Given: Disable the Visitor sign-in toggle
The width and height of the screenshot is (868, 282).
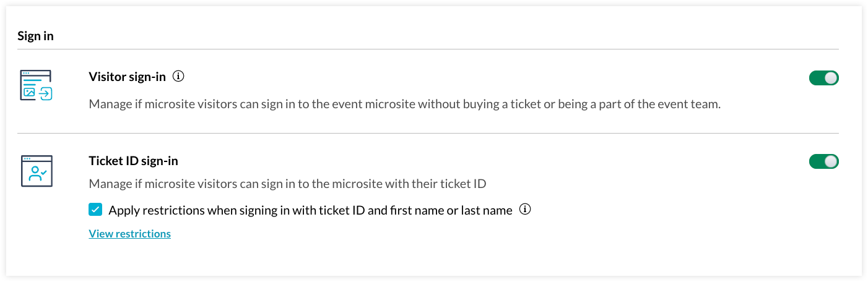Looking at the screenshot, I should point(823,78).
